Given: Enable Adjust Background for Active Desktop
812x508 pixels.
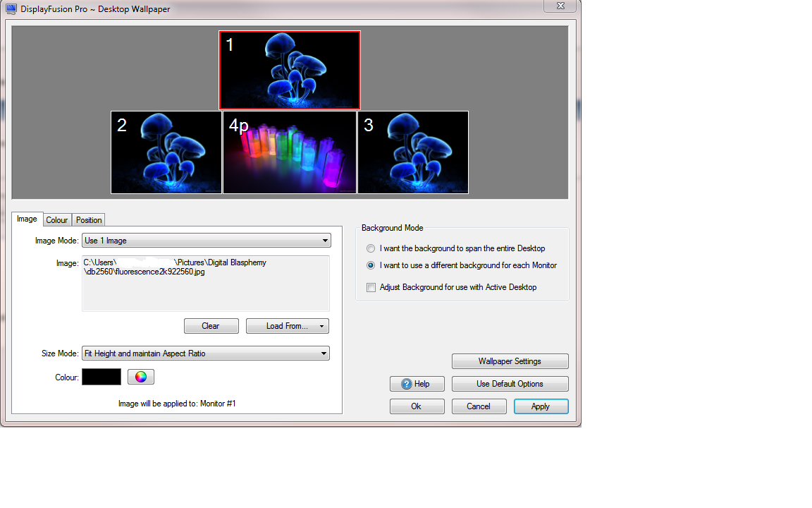Looking at the screenshot, I should [x=371, y=287].
